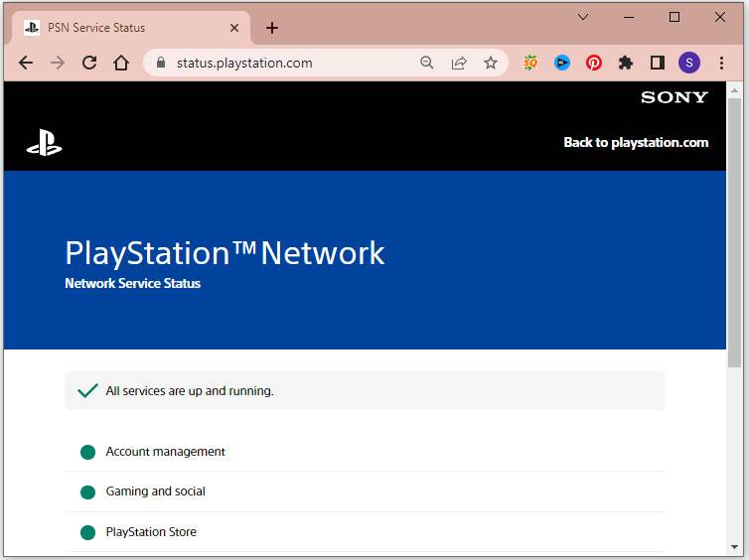Expand the PlayStation Store status row
The height and width of the screenshot is (560, 749).
point(365,532)
